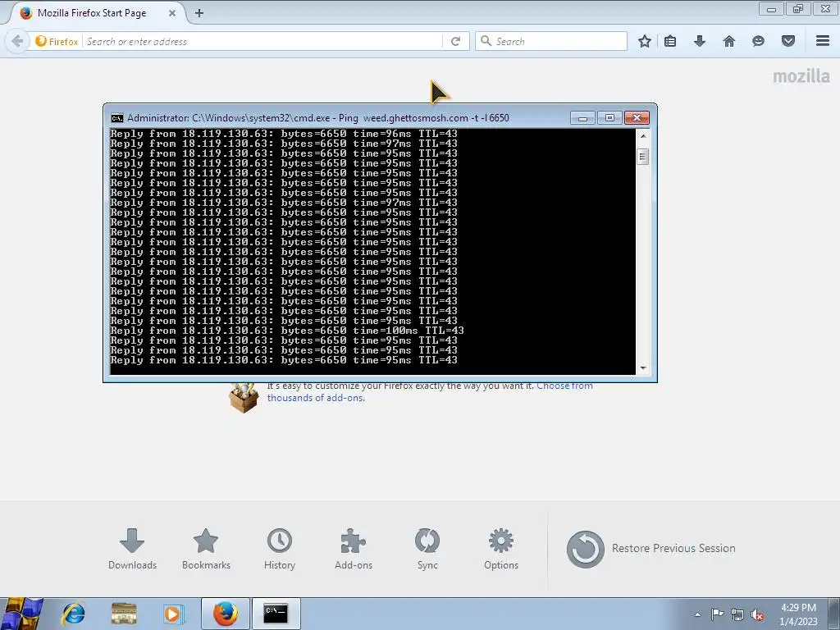Click the Firefox identity icon in the address bar

57,41
